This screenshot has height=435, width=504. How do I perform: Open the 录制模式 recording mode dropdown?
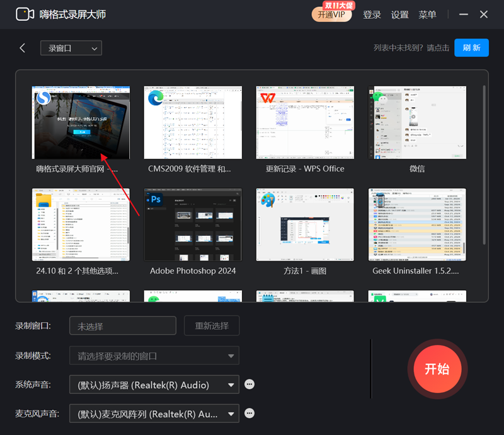click(154, 356)
